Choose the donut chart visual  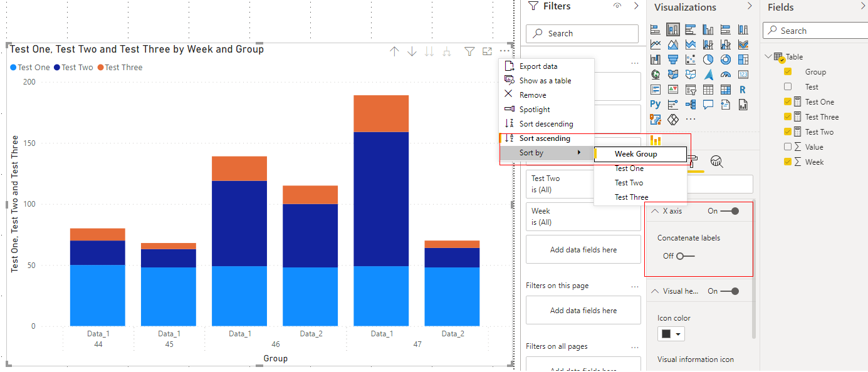pyautogui.click(x=726, y=59)
